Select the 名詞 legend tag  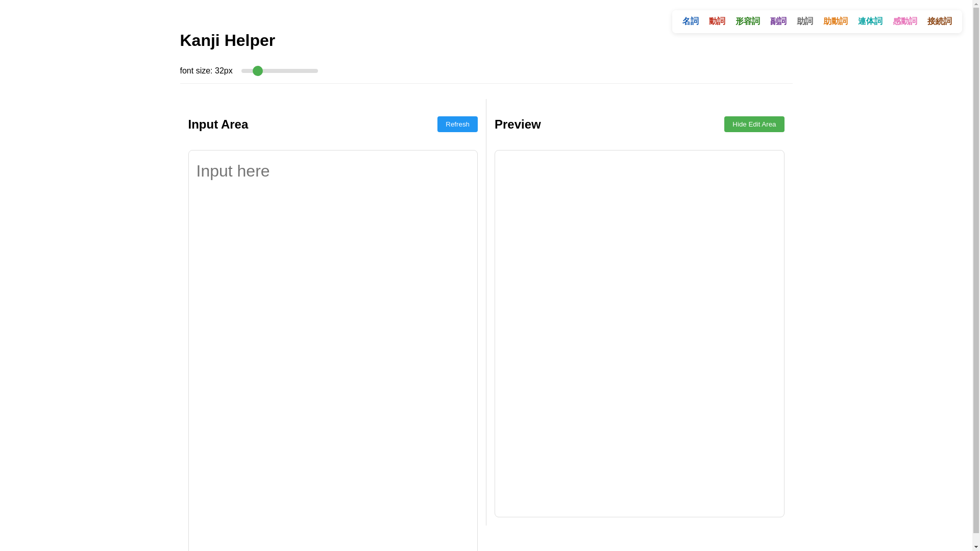coord(691,21)
